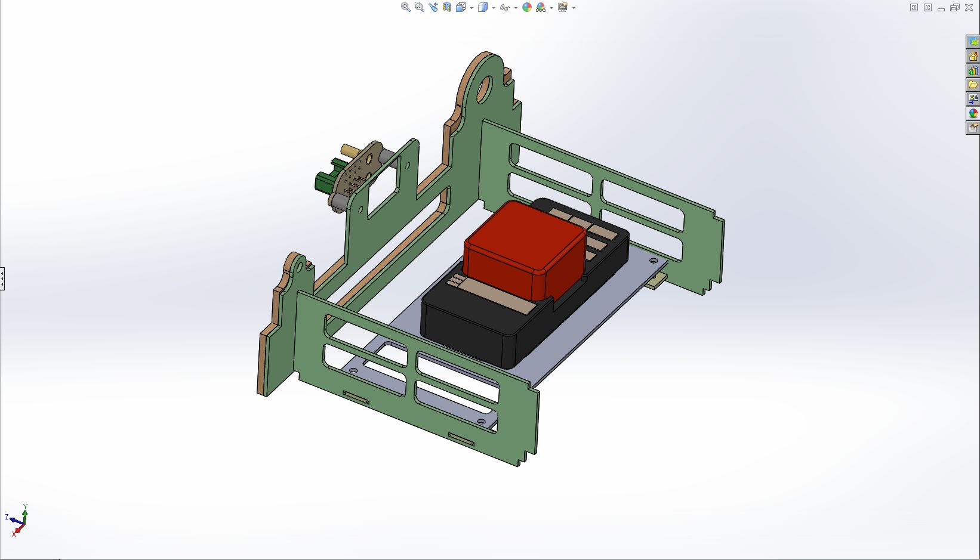Expand the collapsed left panel handle
The image size is (980, 560).
(2, 279)
